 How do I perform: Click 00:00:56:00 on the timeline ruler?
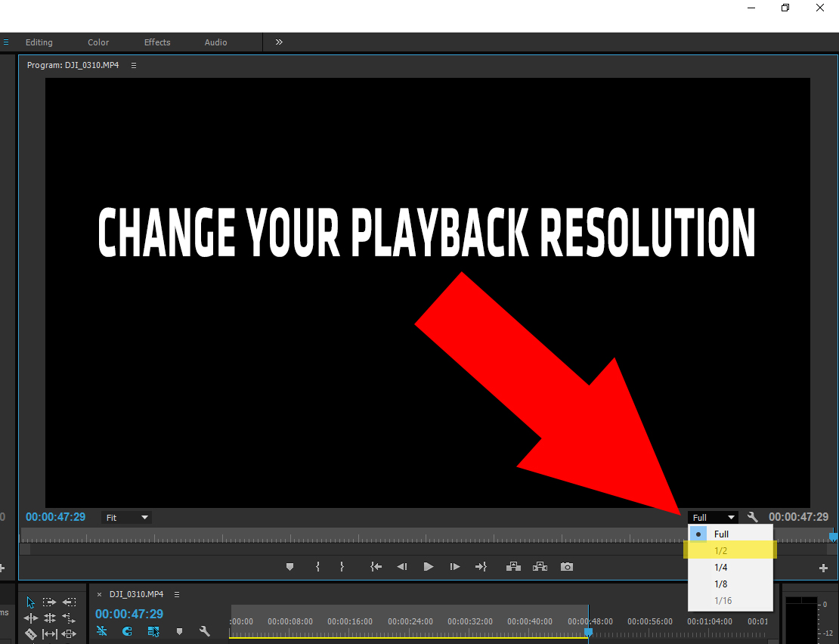(649, 621)
